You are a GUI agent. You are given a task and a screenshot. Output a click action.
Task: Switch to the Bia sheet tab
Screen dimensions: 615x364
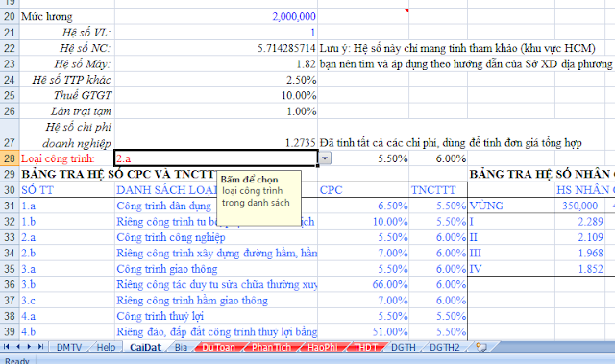[181, 347]
